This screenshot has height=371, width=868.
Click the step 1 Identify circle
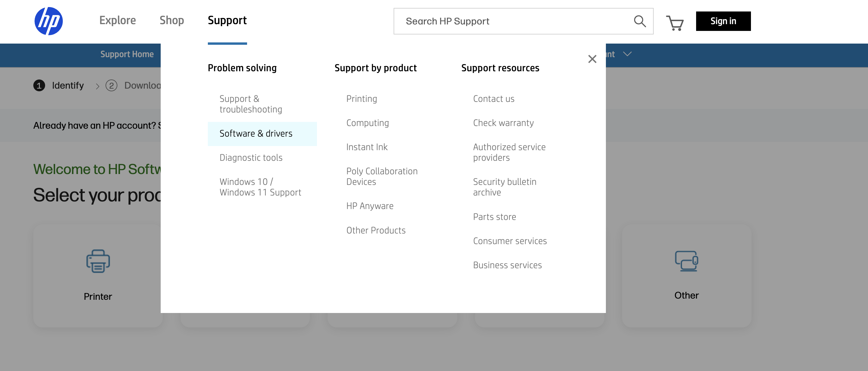tap(39, 85)
